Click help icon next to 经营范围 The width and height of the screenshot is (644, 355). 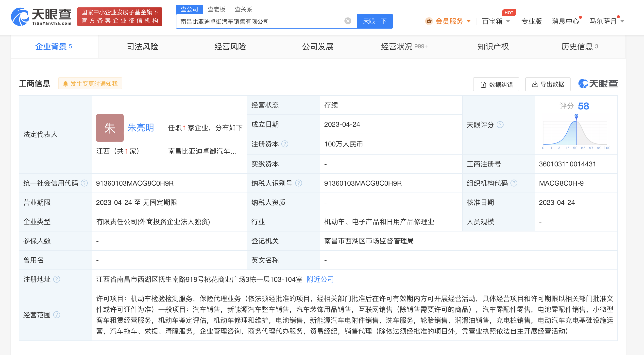(x=57, y=315)
